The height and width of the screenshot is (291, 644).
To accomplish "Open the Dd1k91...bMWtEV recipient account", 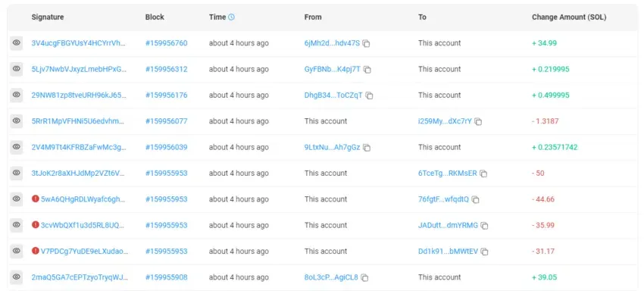I will coord(448,251).
